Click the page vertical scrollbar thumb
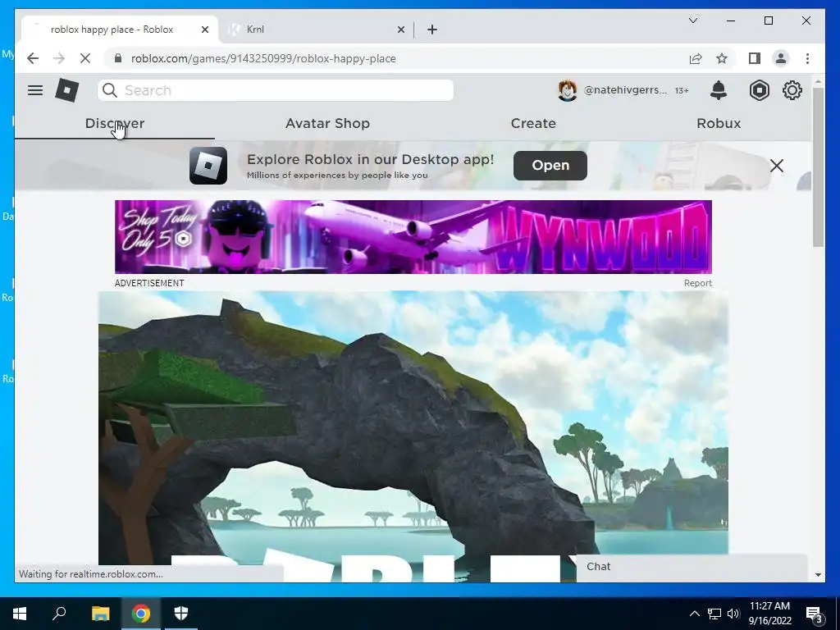The width and height of the screenshot is (840, 630). 818,166
